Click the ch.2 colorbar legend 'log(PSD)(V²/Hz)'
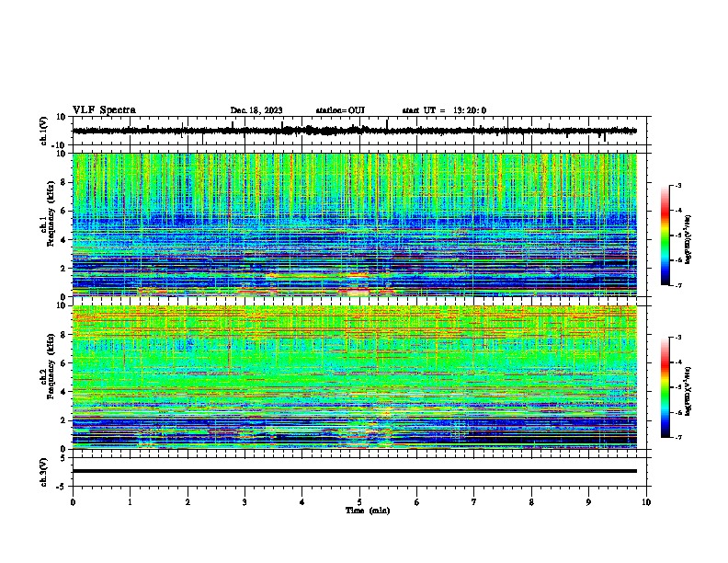 [x=688, y=391]
